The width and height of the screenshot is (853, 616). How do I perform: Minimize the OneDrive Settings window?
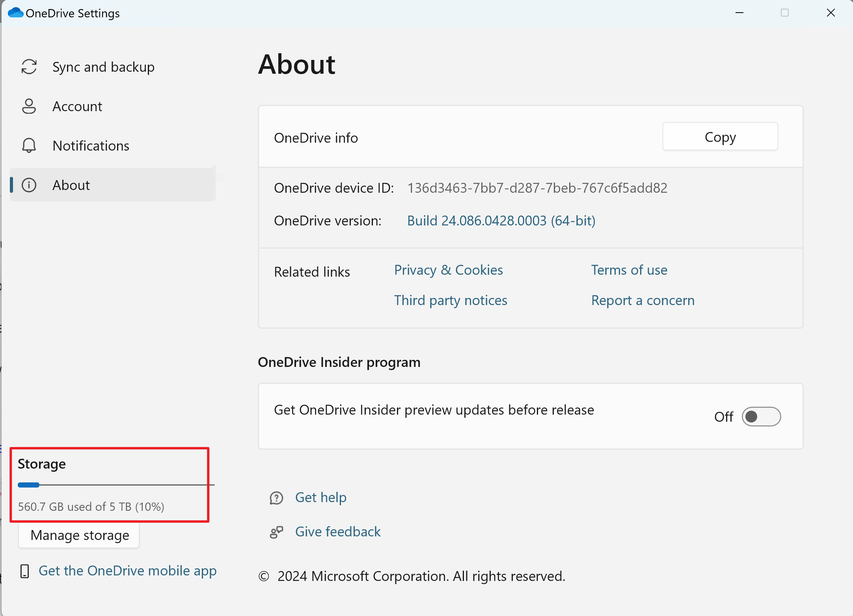pyautogui.click(x=739, y=13)
